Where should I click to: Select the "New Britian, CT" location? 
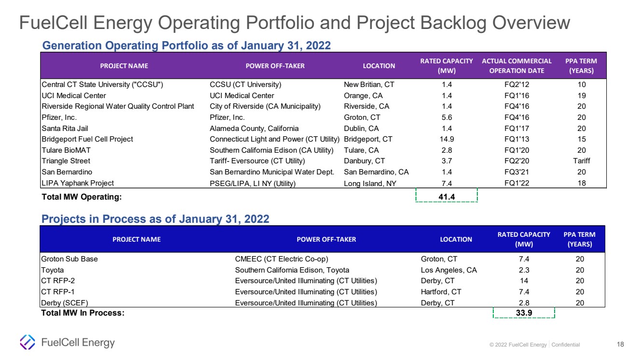click(x=369, y=85)
